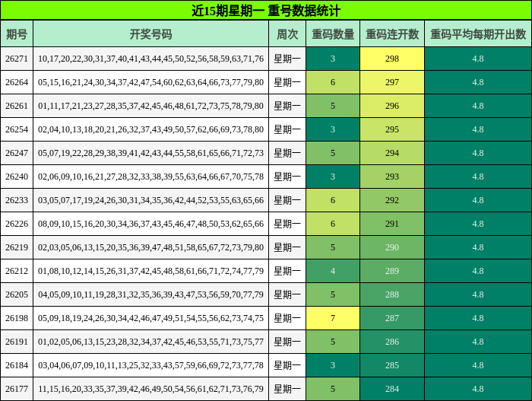Click the draw numbers of issue 26191
The height and width of the screenshot is (401, 532).
click(x=151, y=342)
